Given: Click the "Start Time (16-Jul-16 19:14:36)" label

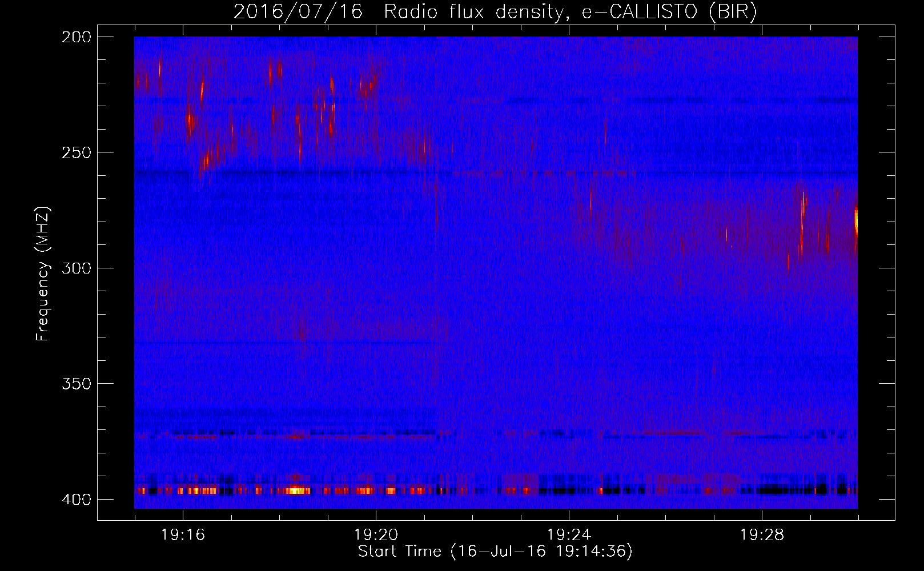Looking at the screenshot, I should tap(495, 552).
